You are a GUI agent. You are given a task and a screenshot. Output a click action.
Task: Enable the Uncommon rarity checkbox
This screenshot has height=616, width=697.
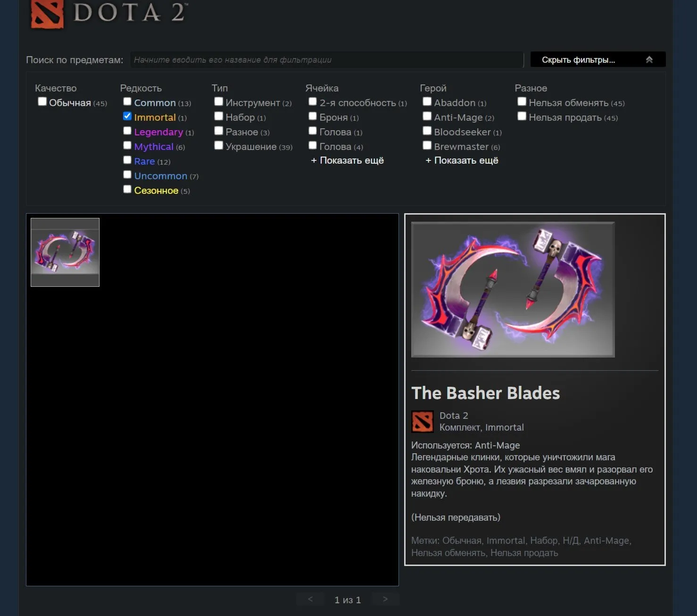pyautogui.click(x=127, y=175)
